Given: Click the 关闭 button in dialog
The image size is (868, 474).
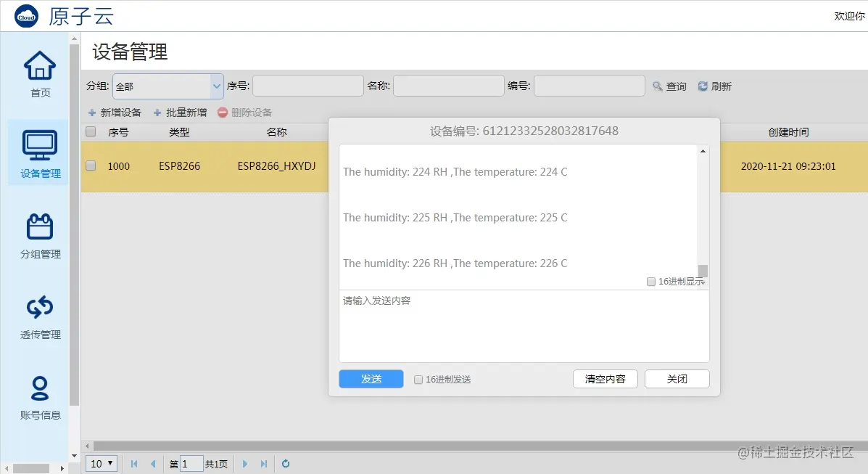Looking at the screenshot, I should tap(677, 379).
